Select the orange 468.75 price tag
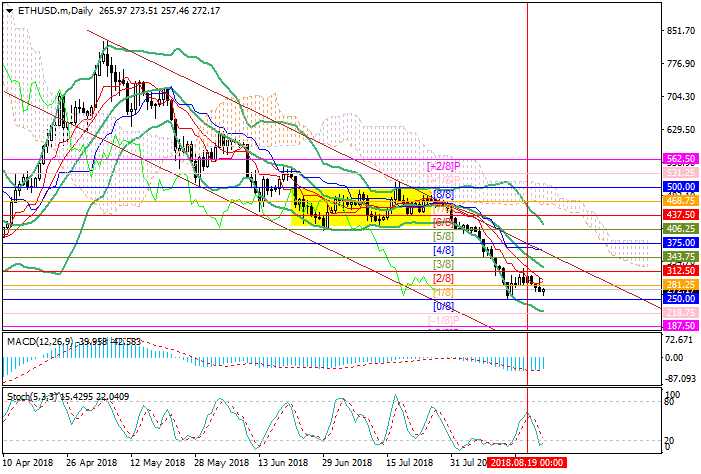The image size is (701, 474). click(680, 200)
